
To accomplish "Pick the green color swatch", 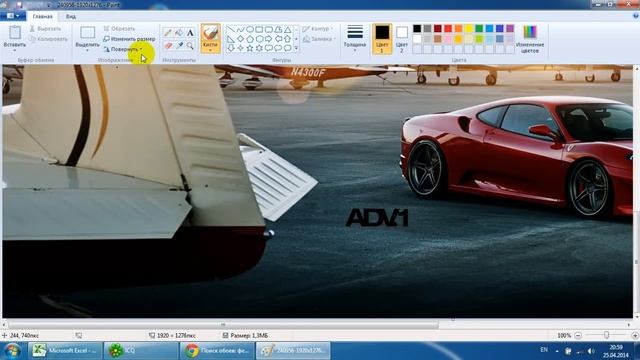I will coord(479,29).
